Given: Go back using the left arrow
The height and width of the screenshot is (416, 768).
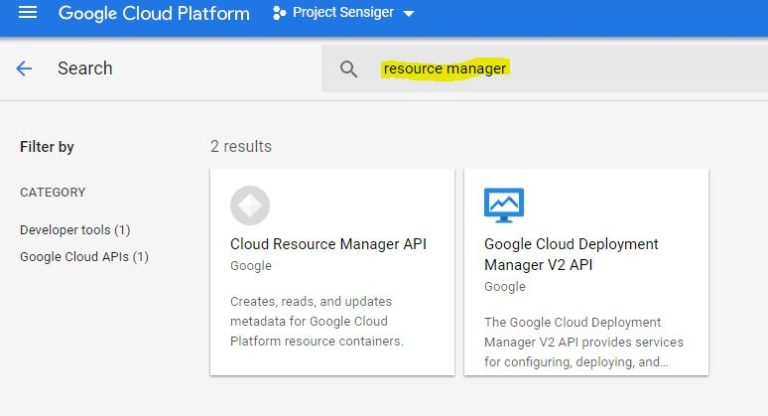Looking at the screenshot, I should [24, 68].
